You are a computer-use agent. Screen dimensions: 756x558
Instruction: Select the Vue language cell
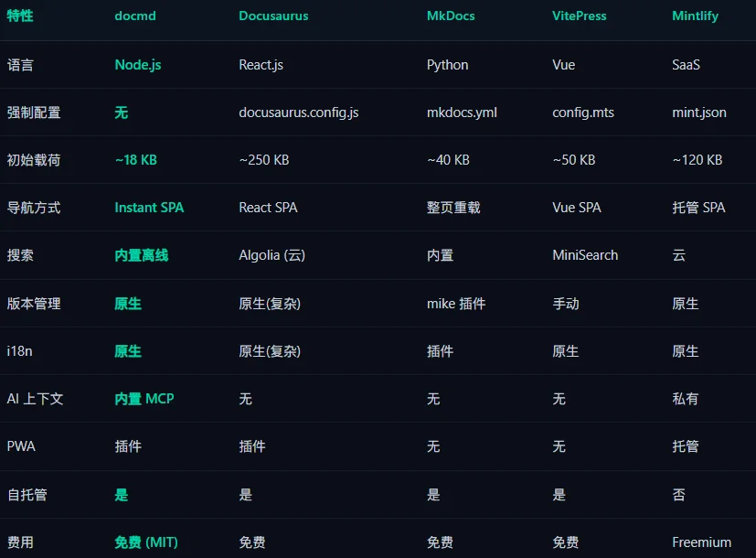click(564, 65)
